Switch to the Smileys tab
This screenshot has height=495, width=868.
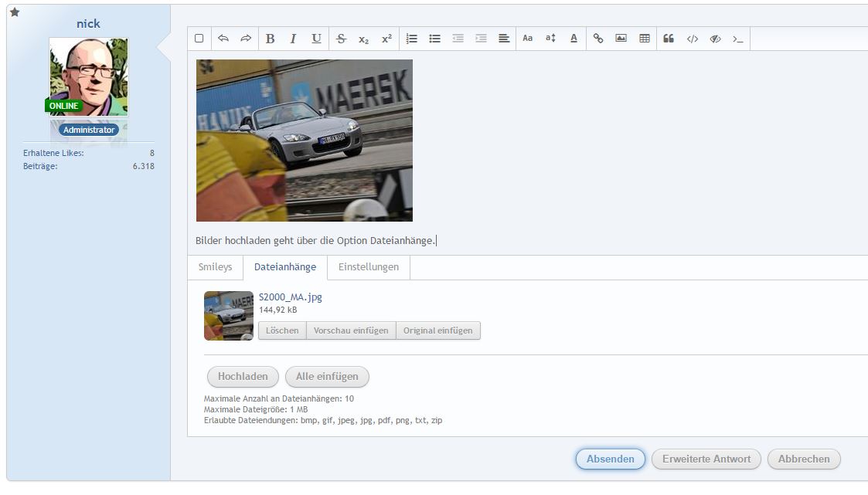point(215,267)
